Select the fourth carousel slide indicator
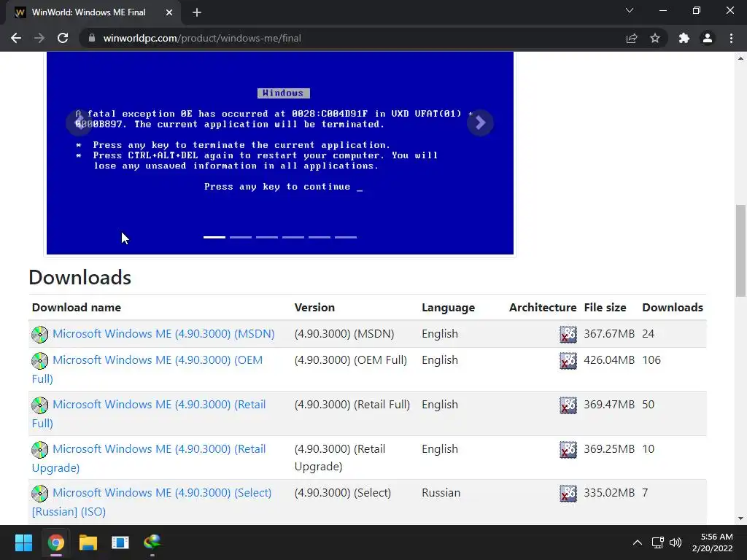Screen dimensions: 747x560 tap(293, 237)
